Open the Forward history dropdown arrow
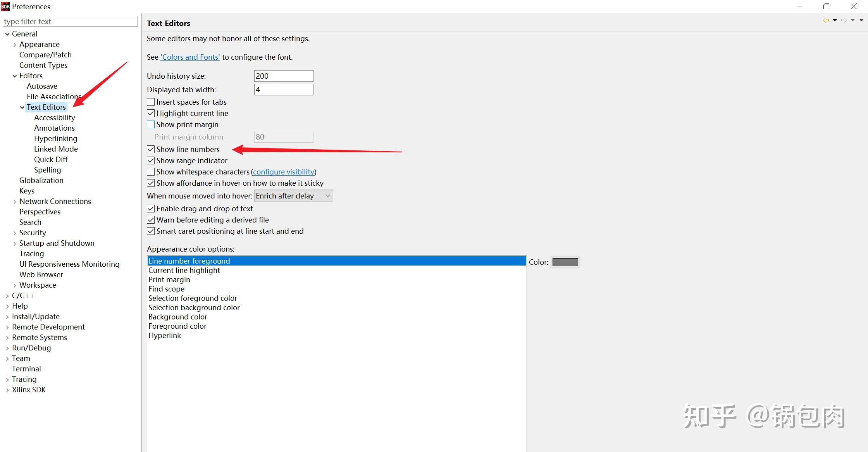 coord(852,20)
